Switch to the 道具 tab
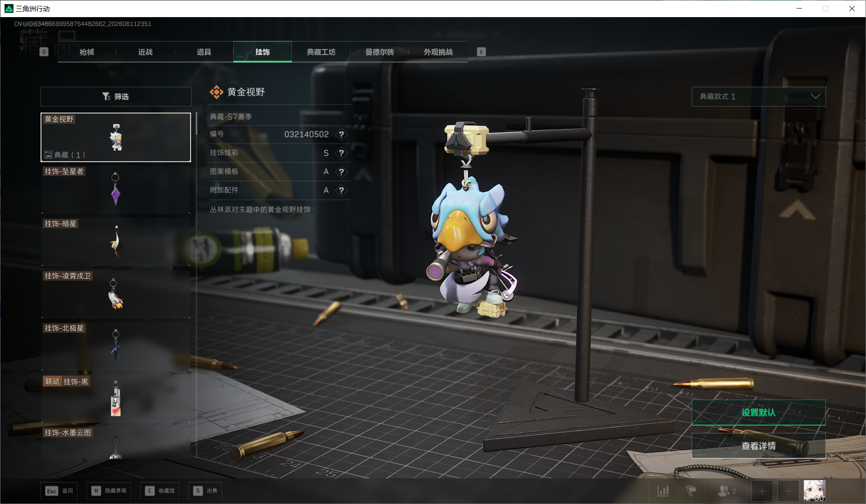This screenshot has height=504, width=866. (204, 52)
